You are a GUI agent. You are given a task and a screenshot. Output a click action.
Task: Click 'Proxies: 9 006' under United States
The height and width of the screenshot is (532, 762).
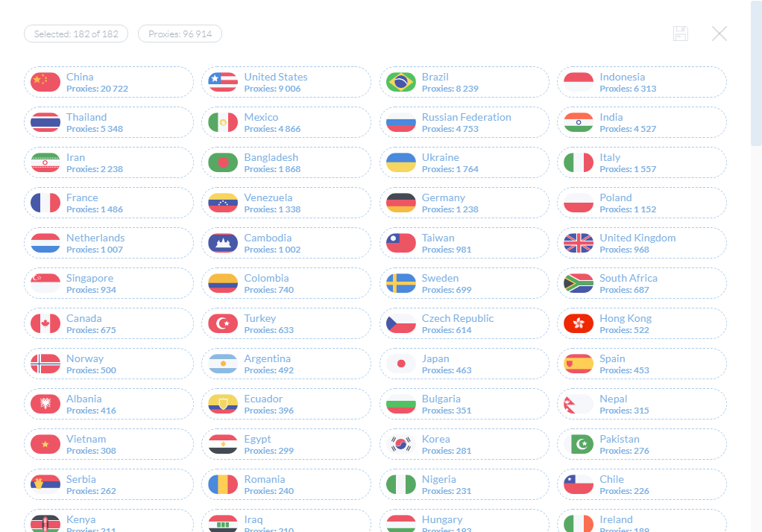pyautogui.click(x=272, y=89)
